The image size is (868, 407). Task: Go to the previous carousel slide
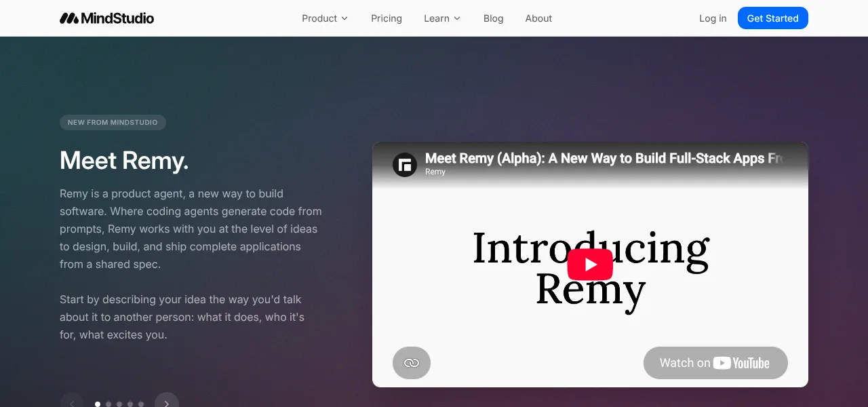[72, 400]
